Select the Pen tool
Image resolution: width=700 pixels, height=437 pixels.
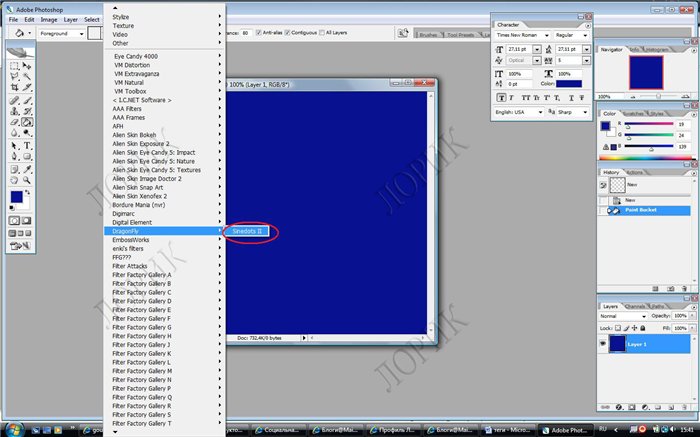(14, 156)
